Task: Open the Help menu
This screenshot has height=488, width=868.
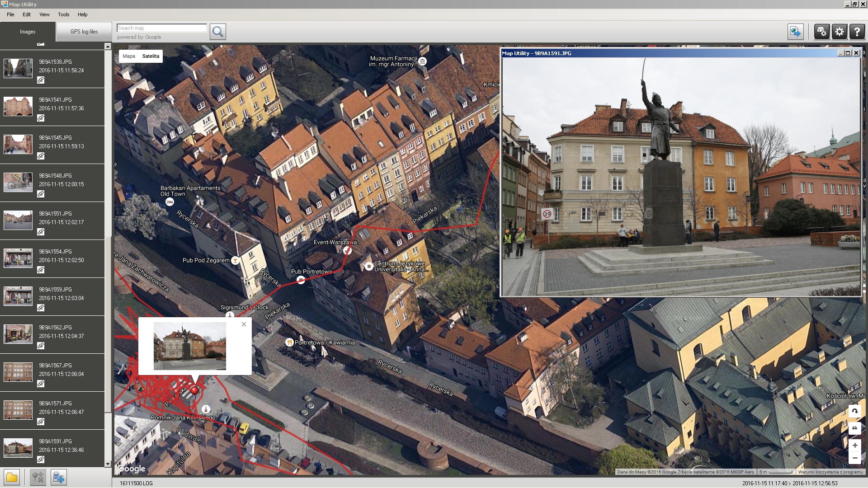Action: [82, 14]
